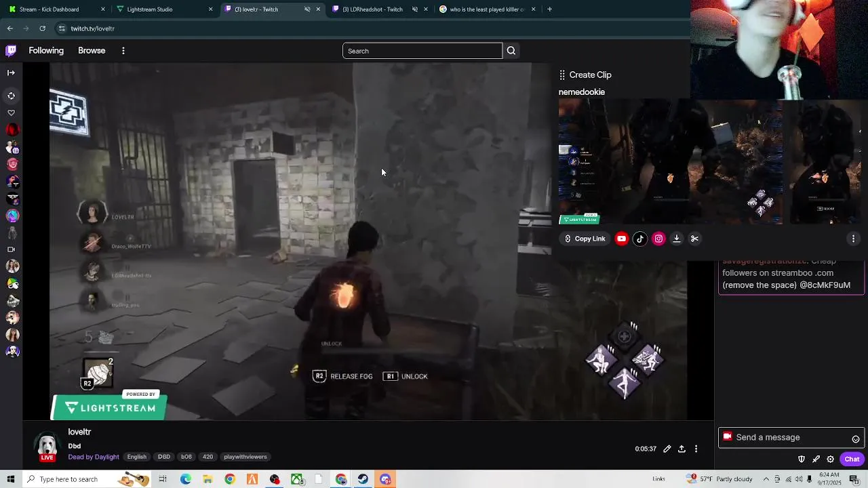Open the clip panel more-options menu
Viewport: 868px width, 488px height.
tap(853, 239)
